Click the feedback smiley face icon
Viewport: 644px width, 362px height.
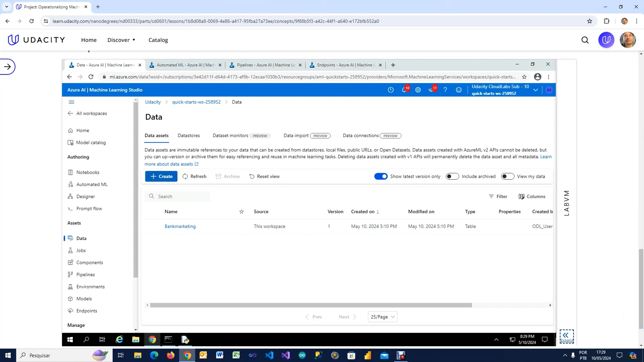pyautogui.click(x=459, y=90)
